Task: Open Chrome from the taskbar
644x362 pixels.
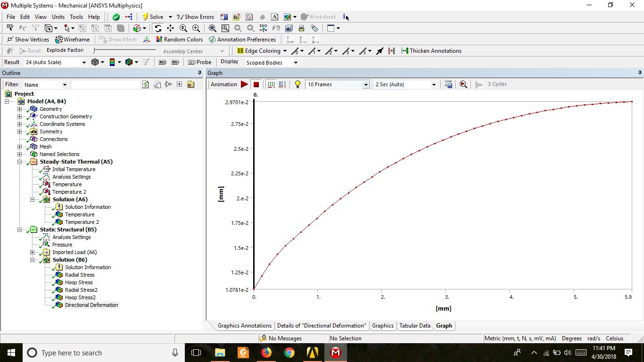Action: point(289,353)
